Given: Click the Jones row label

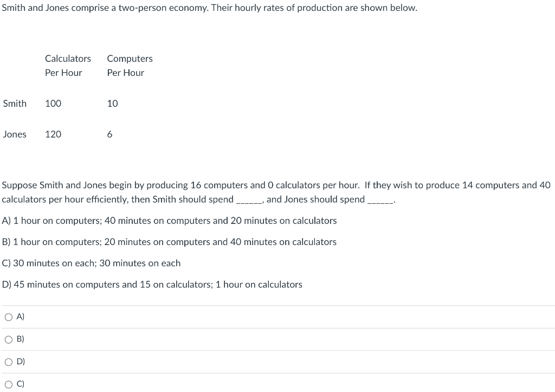Looking at the screenshot, I should click(15, 134).
